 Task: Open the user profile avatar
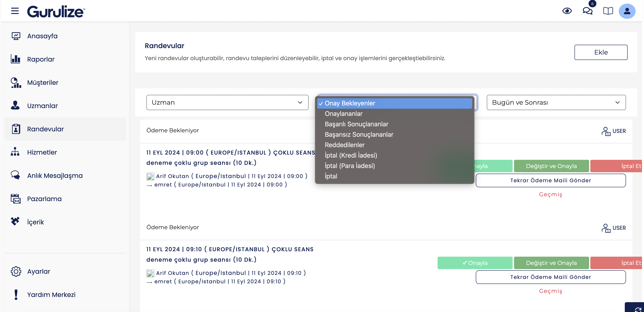pyautogui.click(x=627, y=11)
